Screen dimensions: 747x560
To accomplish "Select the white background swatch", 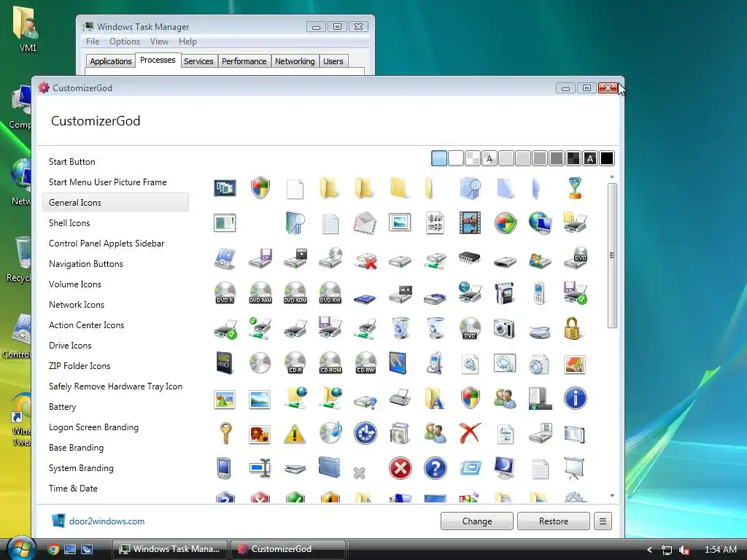I will point(456,158).
